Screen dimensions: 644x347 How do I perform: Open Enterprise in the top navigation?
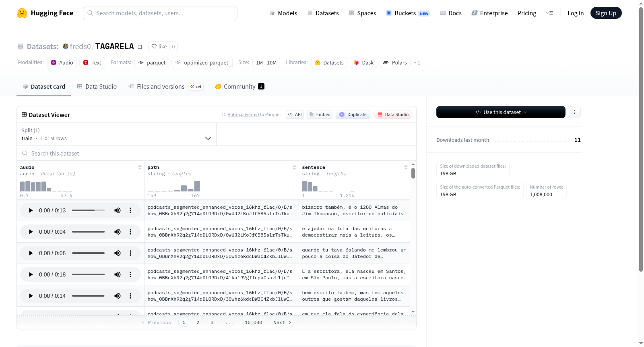click(x=490, y=13)
